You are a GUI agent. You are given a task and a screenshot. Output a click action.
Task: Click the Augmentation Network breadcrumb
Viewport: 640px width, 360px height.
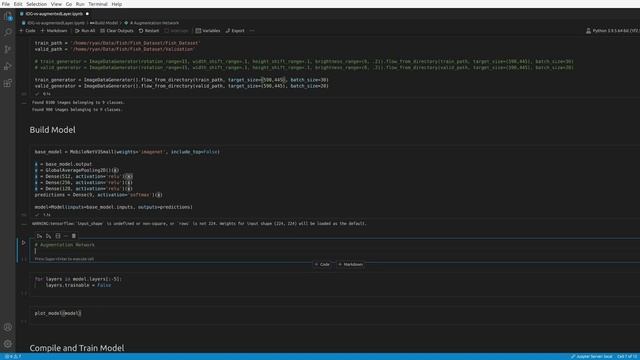tap(152, 23)
